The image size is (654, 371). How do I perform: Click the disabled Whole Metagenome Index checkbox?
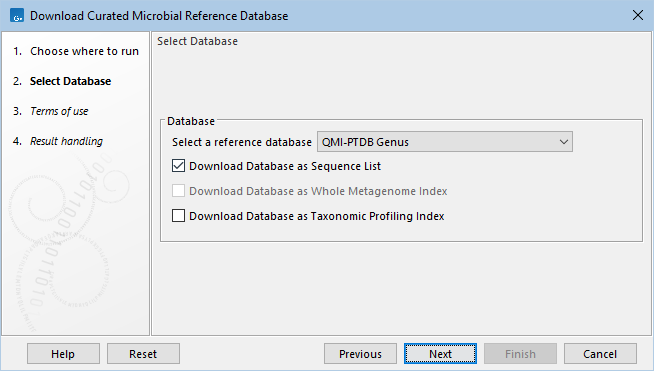pyautogui.click(x=179, y=191)
